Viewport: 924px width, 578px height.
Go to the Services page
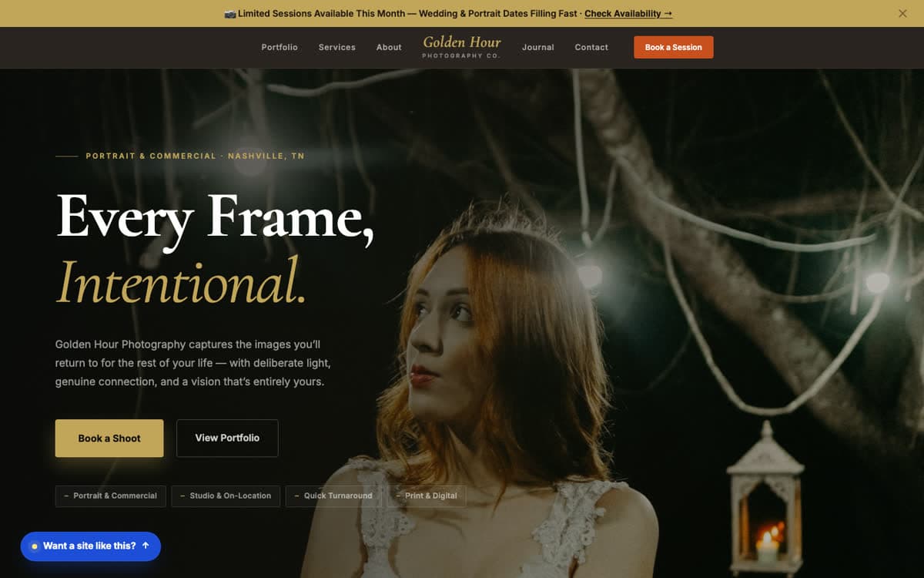point(337,47)
